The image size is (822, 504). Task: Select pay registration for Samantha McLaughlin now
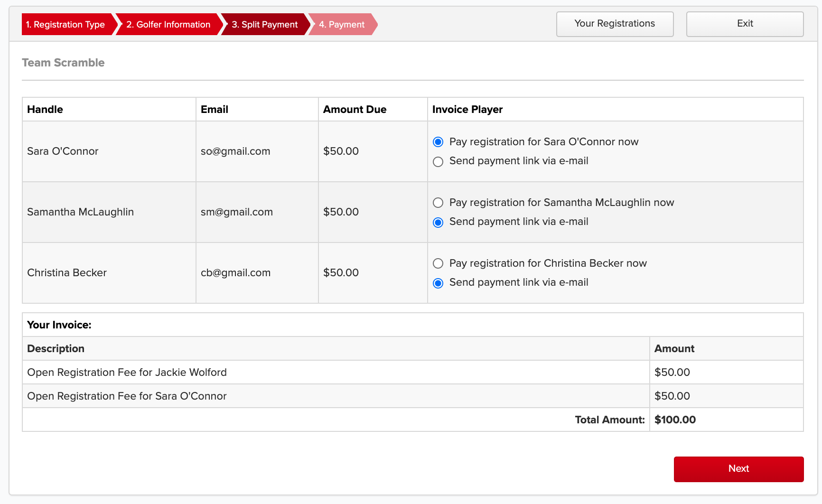click(438, 203)
